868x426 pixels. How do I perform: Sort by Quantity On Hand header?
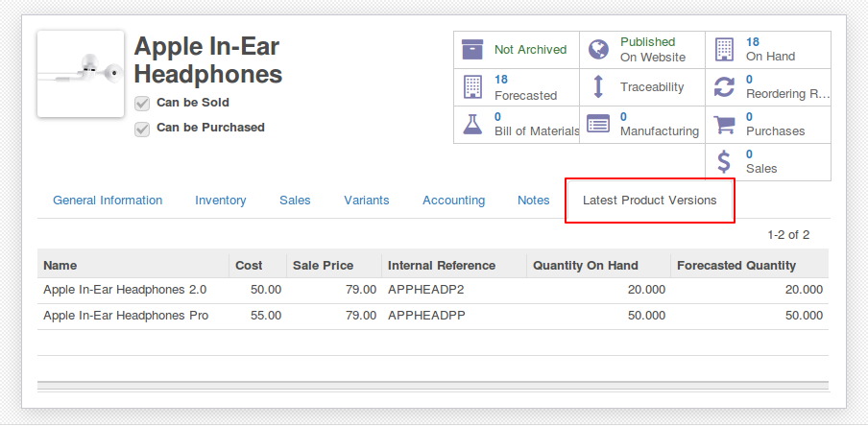point(599,266)
